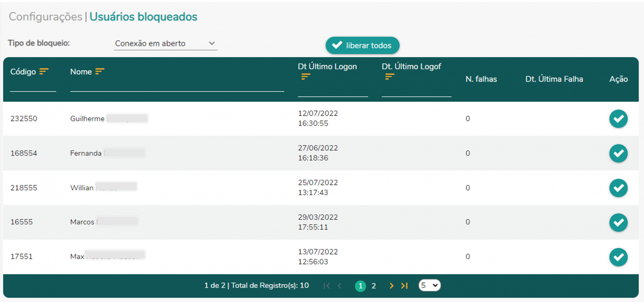The height and width of the screenshot is (302, 644).
Task: Go to the next page arrow
Action: tap(391, 286)
